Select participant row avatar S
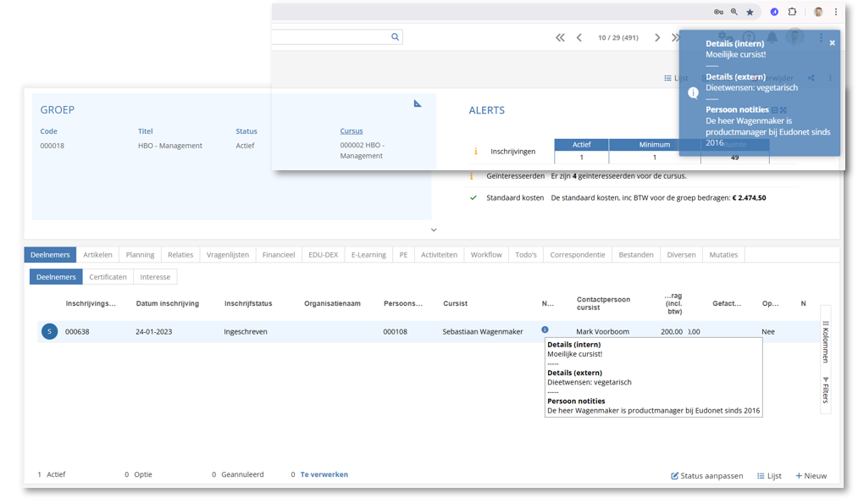This screenshot has width=858, height=504. (49, 331)
